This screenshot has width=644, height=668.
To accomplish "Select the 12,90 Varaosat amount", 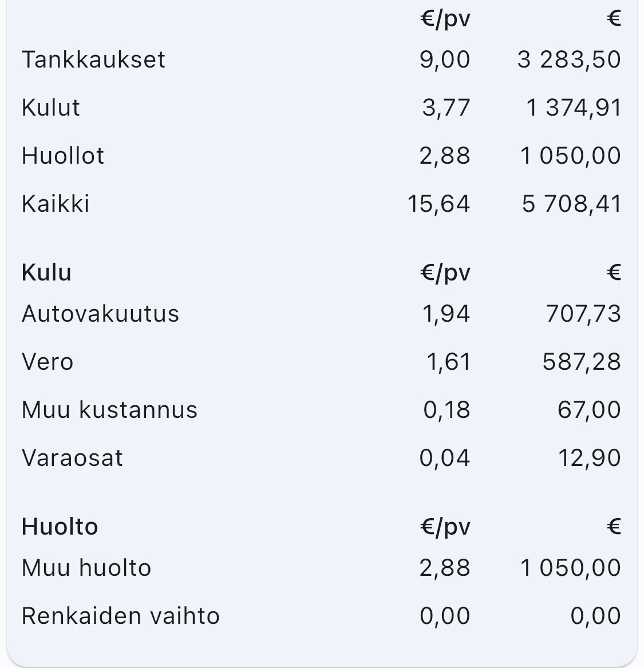I will pyautogui.click(x=590, y=458).
